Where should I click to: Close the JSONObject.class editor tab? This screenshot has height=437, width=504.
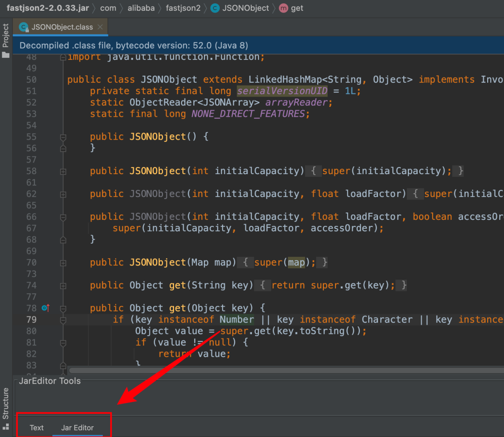point(100,27)
